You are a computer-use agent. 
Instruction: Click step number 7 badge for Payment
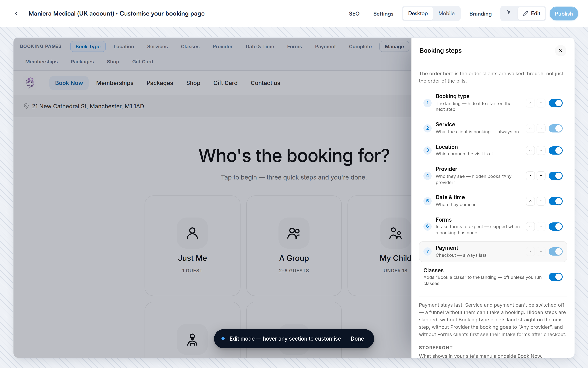pos(427,251)
